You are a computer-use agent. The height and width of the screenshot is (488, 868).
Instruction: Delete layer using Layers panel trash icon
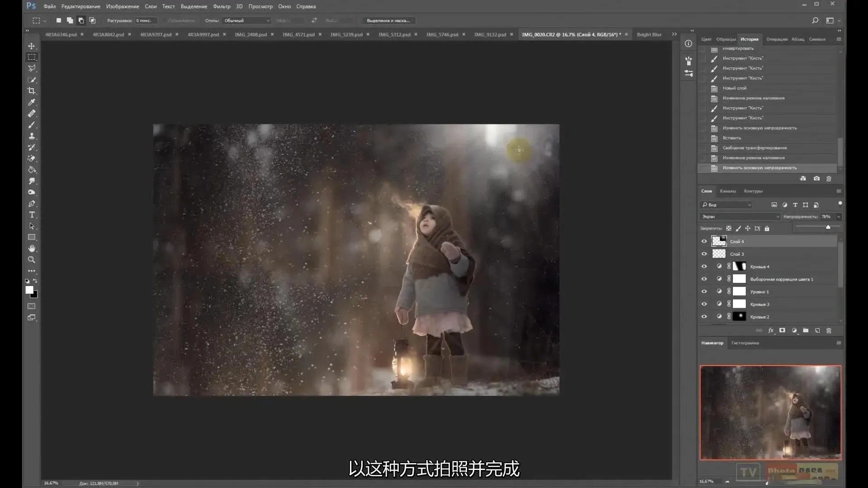[x=829, y=331]
